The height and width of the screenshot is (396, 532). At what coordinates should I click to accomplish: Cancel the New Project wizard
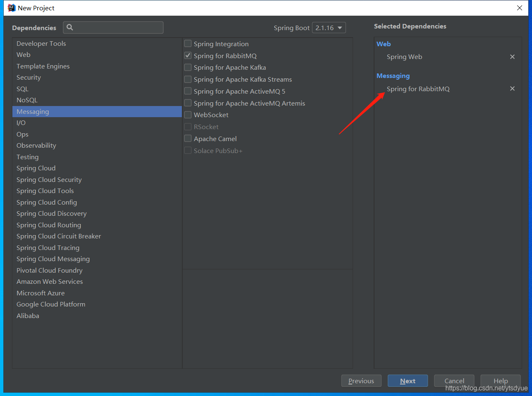pos(454,381)
